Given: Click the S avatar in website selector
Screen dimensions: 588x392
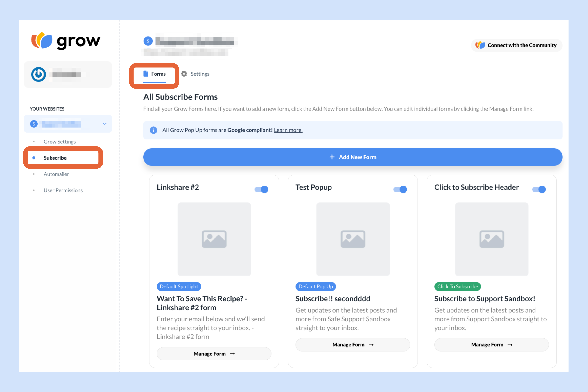Looking at the screenshot, I should [x=34, y=124].
